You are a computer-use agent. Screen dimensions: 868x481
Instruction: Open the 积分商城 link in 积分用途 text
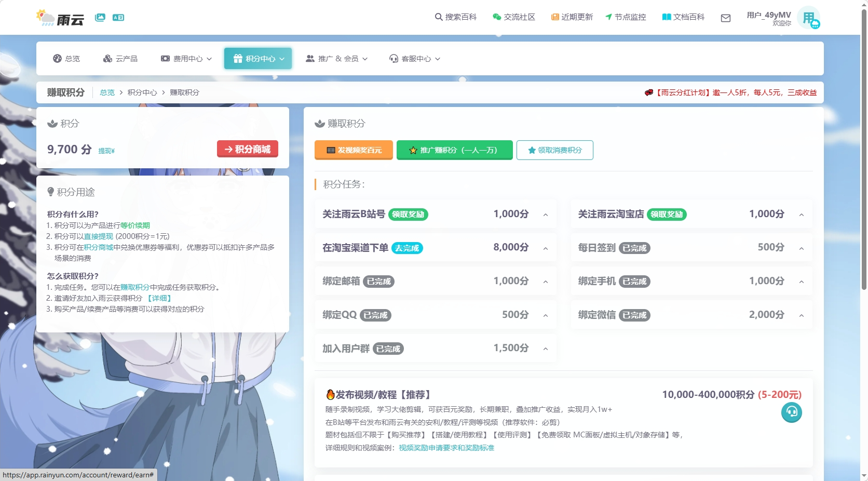click(x=99, y=247)
